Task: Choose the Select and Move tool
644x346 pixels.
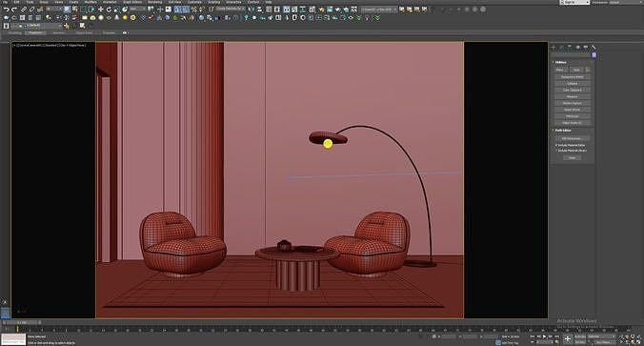Action: (x=101, y=9)
